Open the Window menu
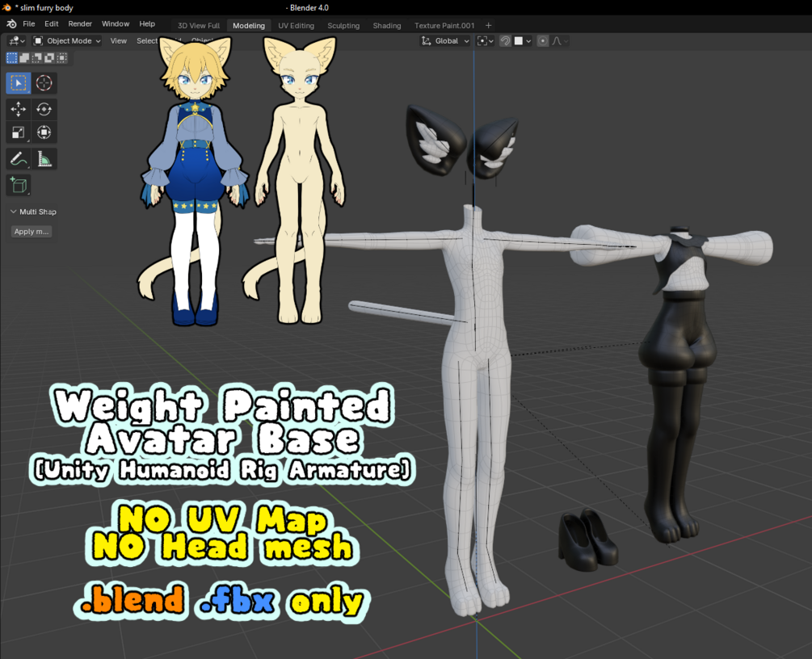 [x=116, y=23]
